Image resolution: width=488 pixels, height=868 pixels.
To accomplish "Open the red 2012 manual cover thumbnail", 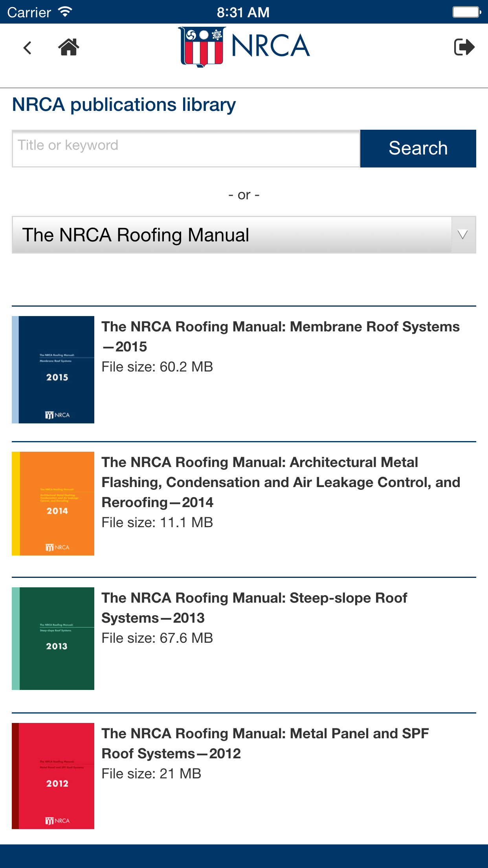I will tap(53, 776).
